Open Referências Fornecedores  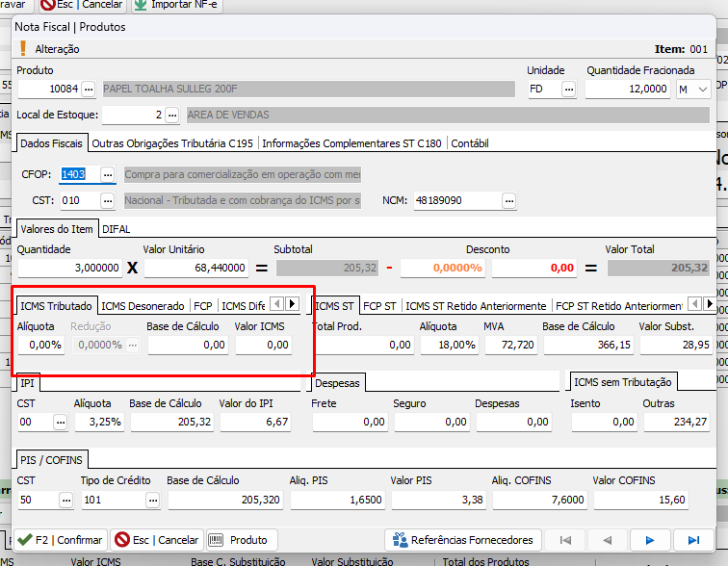463,540
